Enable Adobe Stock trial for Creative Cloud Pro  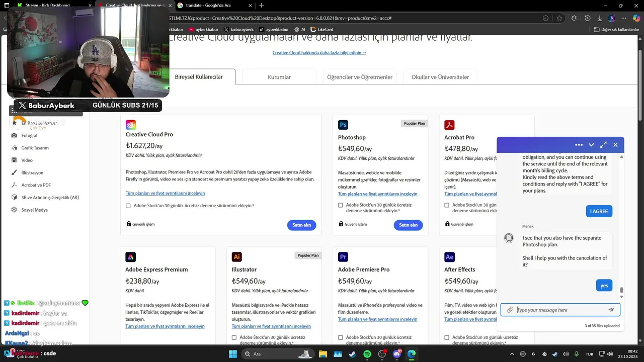point(128,206)
